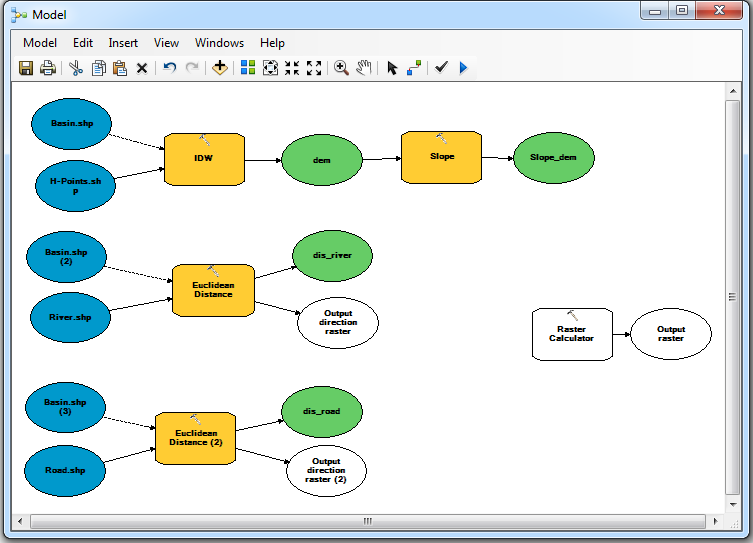Select Output direction raster (2) oval
This screenshot has width=753, height=543.
coord(327,471)
